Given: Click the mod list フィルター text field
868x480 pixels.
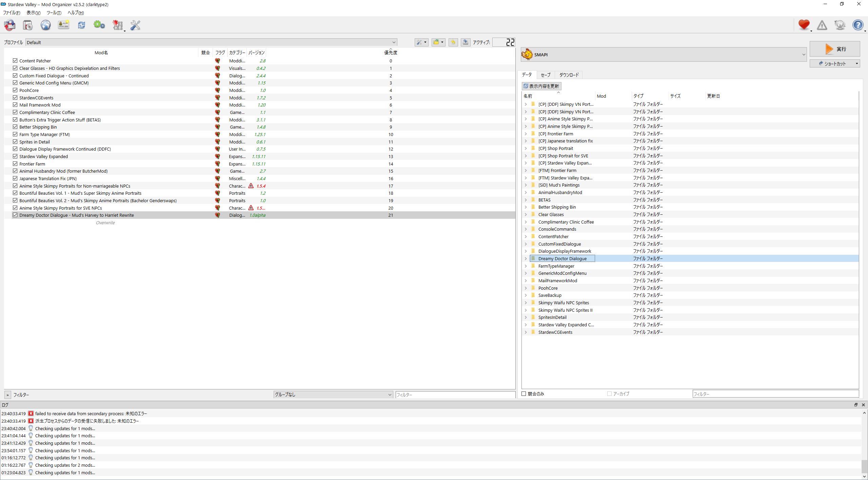Looking at the screenshot, I should 455,395.
